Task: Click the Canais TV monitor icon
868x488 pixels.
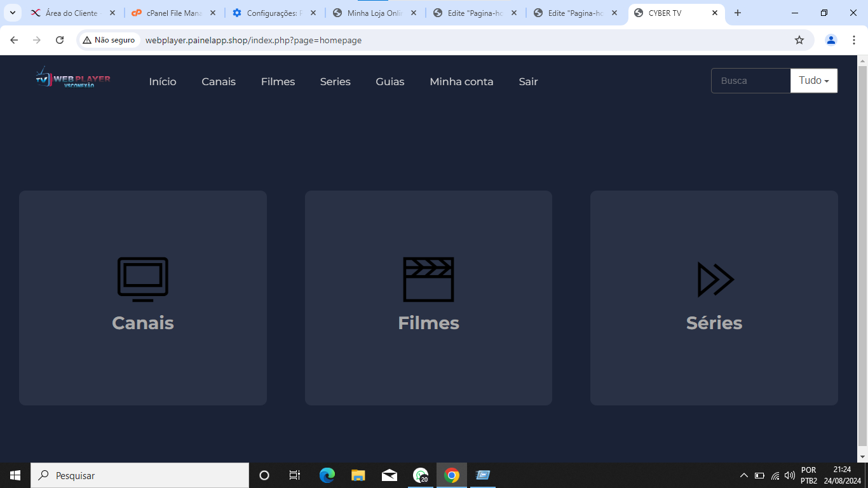Action: click(142, 278)
